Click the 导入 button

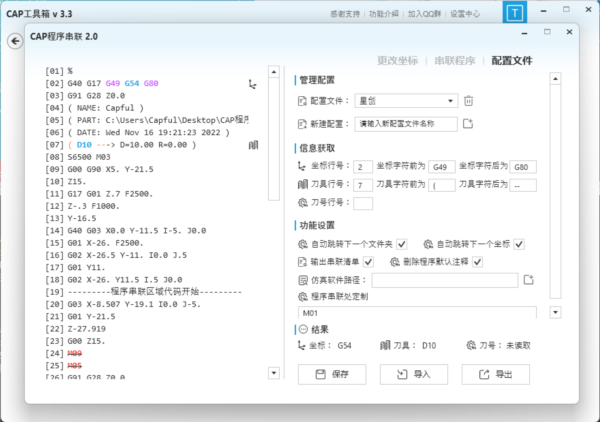coord(414,374)
